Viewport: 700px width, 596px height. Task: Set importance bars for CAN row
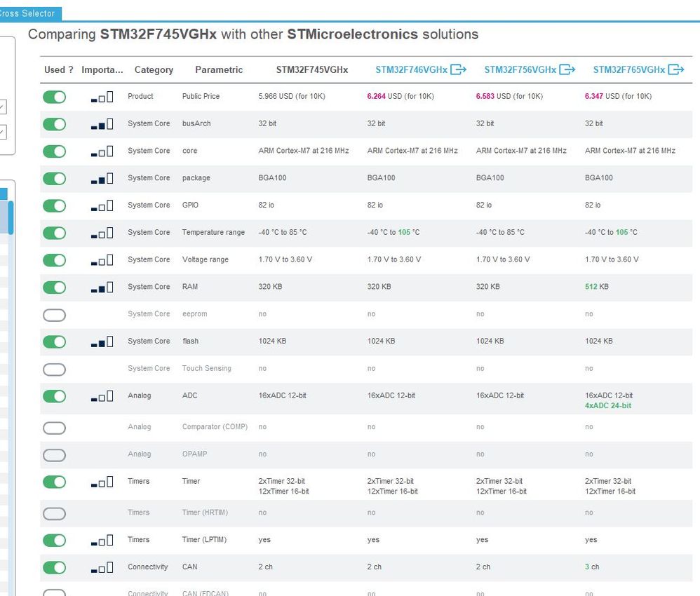coord(102,568)
